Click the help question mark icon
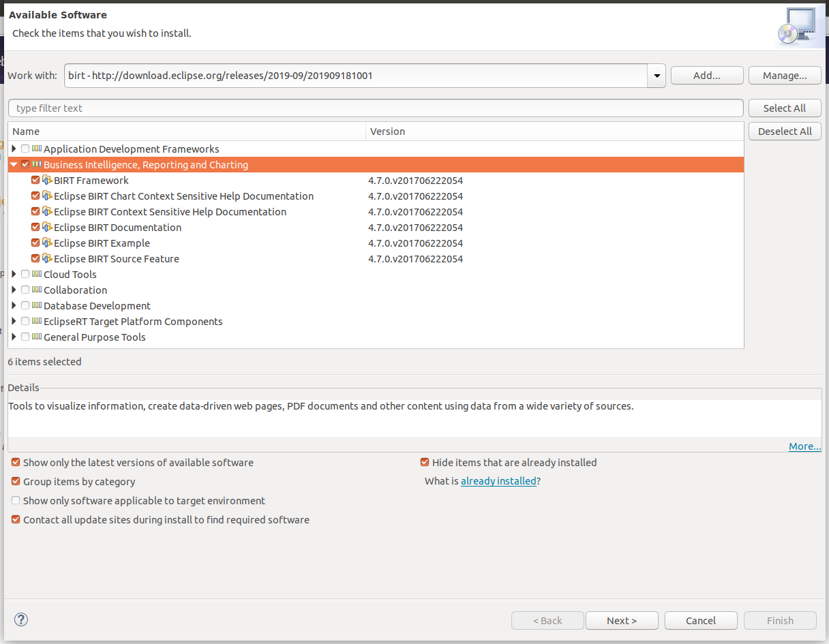Image resolution: width=829 pixels, height=644 pixels. 21,619
